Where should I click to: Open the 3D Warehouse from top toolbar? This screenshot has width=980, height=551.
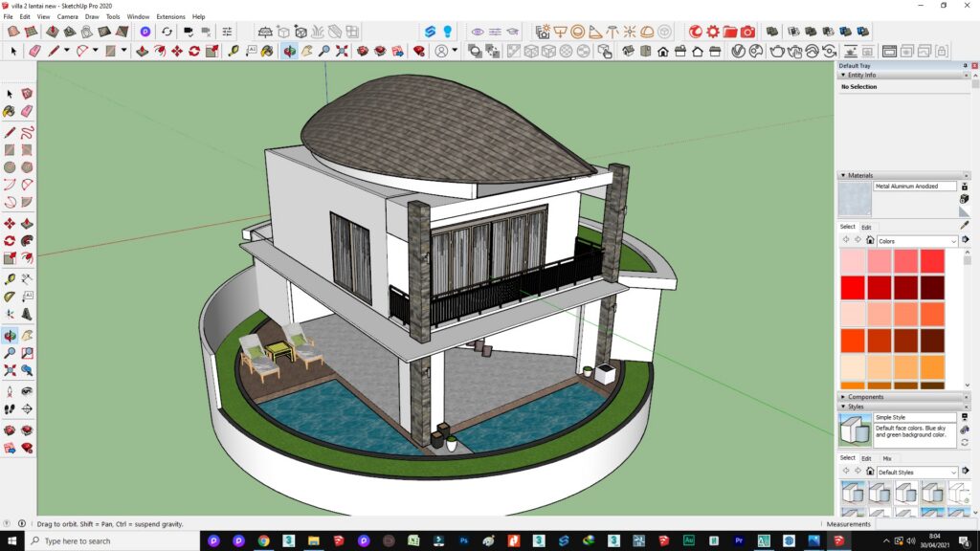tap(363, 52)
